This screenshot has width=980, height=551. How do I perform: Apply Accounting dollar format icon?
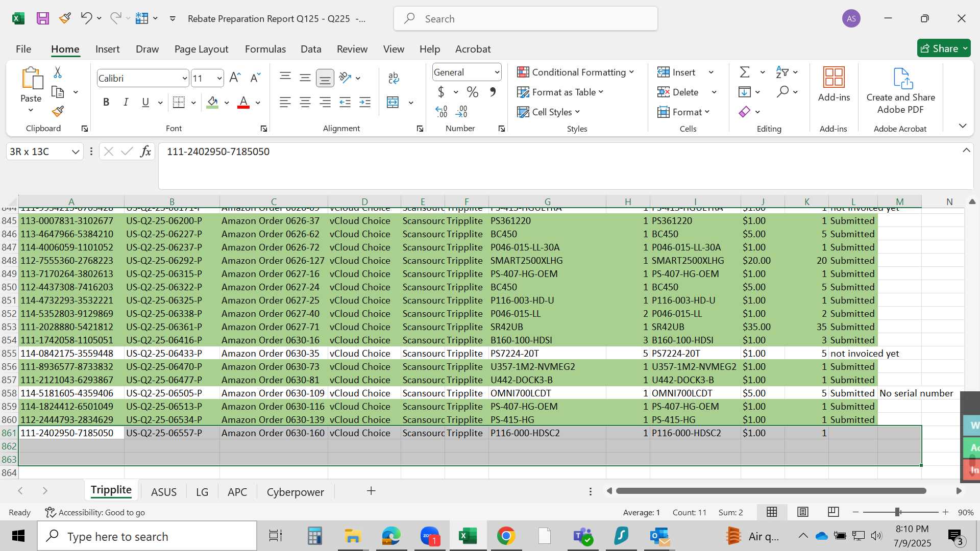[441, 92]
